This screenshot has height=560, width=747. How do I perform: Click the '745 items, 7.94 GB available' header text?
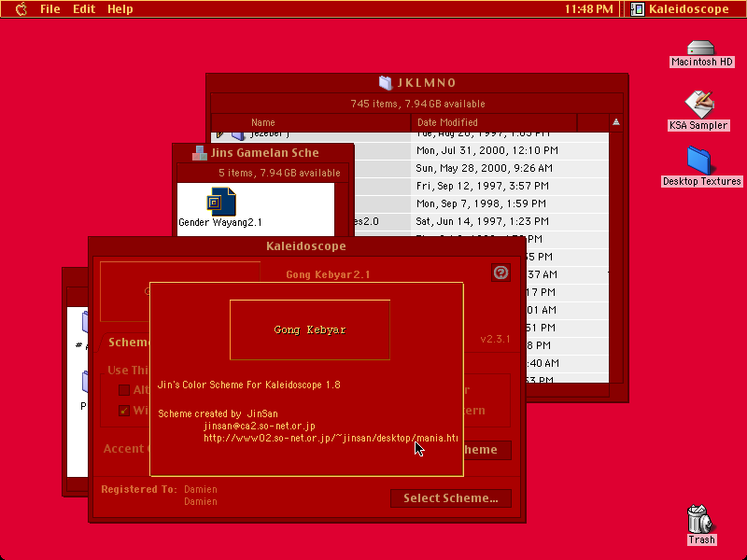point(417,104)
